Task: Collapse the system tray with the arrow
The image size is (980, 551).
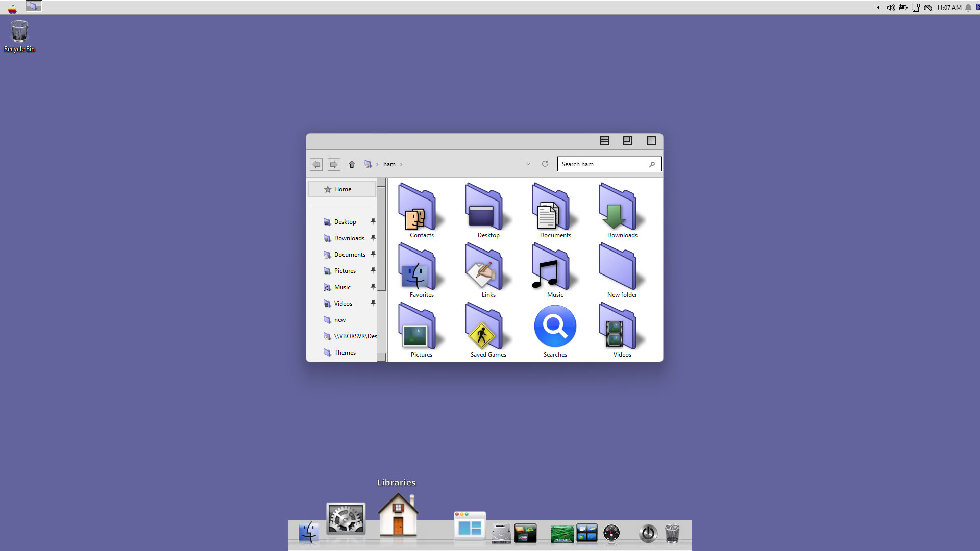Action: (878, 8)
